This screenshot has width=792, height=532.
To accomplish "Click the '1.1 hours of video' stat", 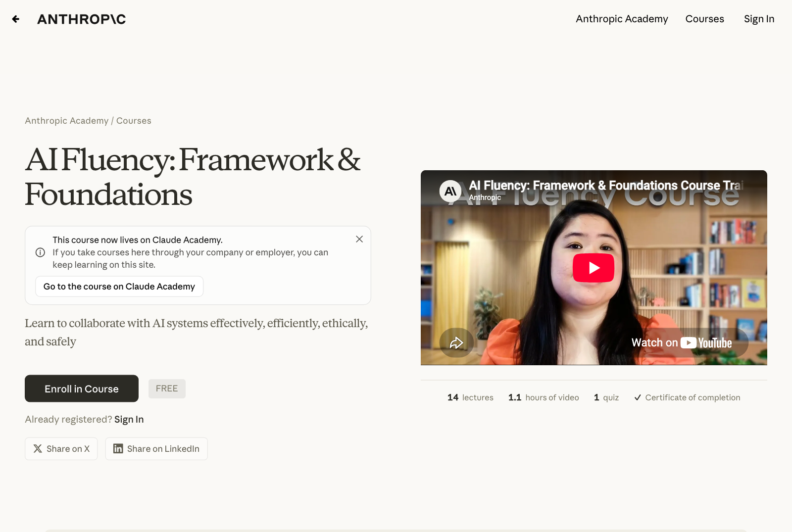I will pyautogui.click(x=544, y=397).
